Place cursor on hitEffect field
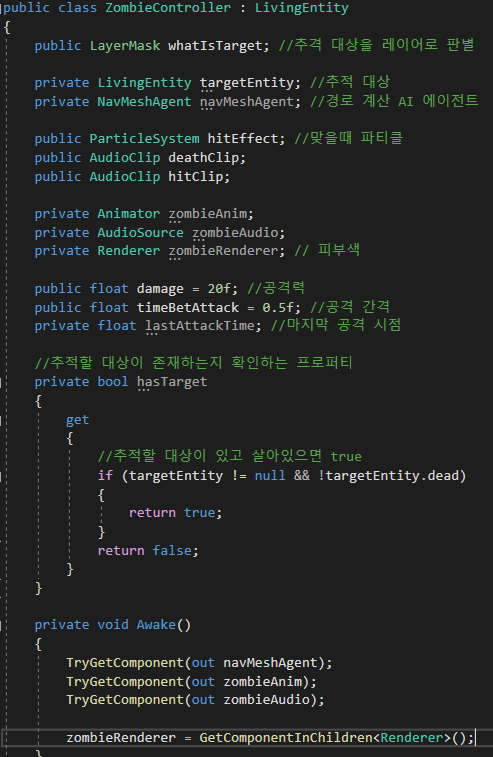Image resolution: width=493 pixels, height=757 pixels. pyautogui.click(x=243, y=139)
